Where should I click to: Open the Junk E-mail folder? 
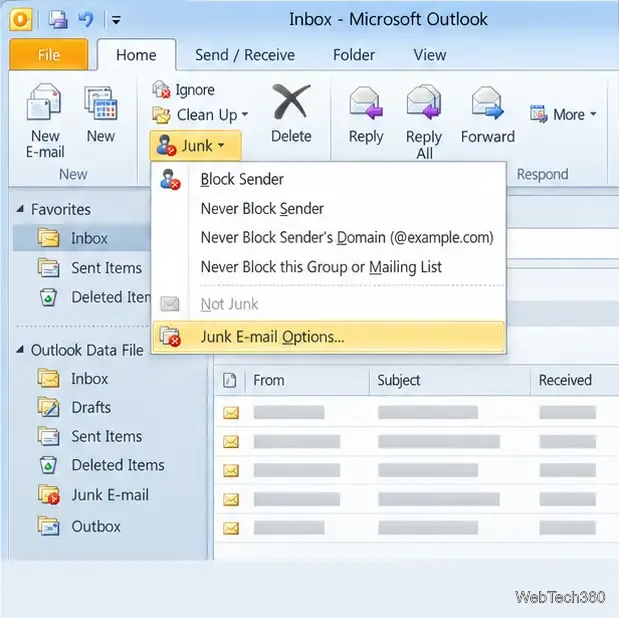pyautogui.click(x=94, y=495)
